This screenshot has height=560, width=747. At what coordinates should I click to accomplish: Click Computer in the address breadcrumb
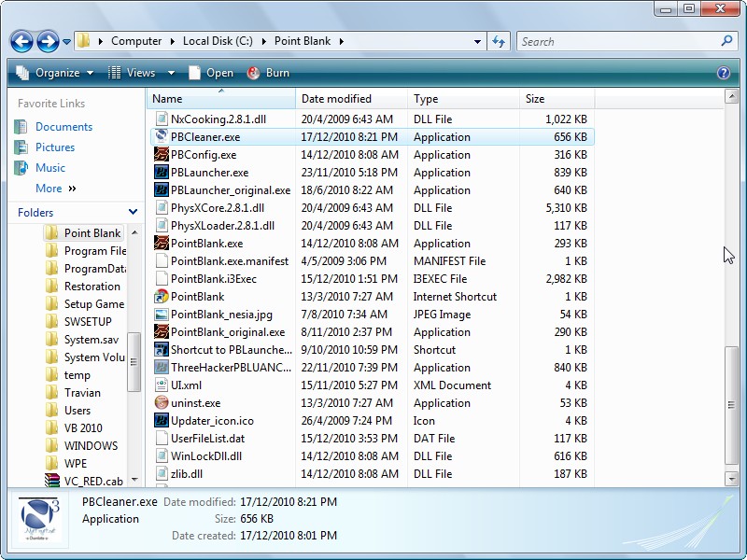[x=136, y=41]
